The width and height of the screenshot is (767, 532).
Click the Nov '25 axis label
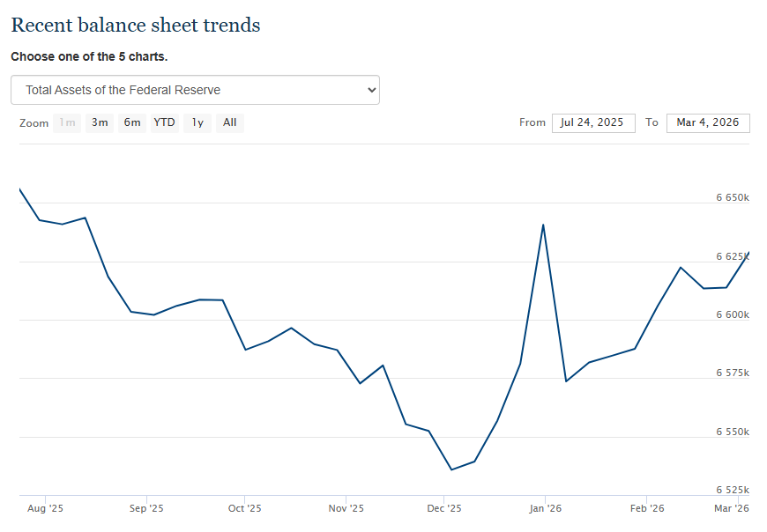point(346,508)
